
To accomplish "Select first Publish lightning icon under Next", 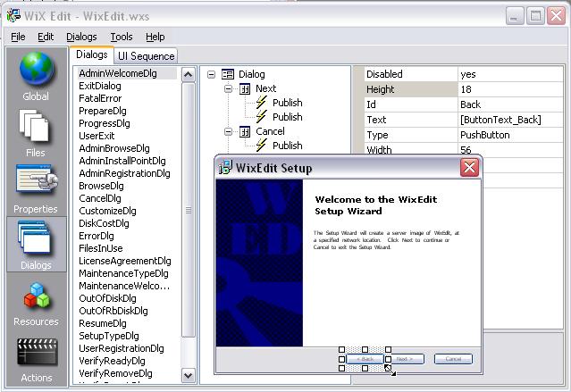I will click(x=262, y=103).
